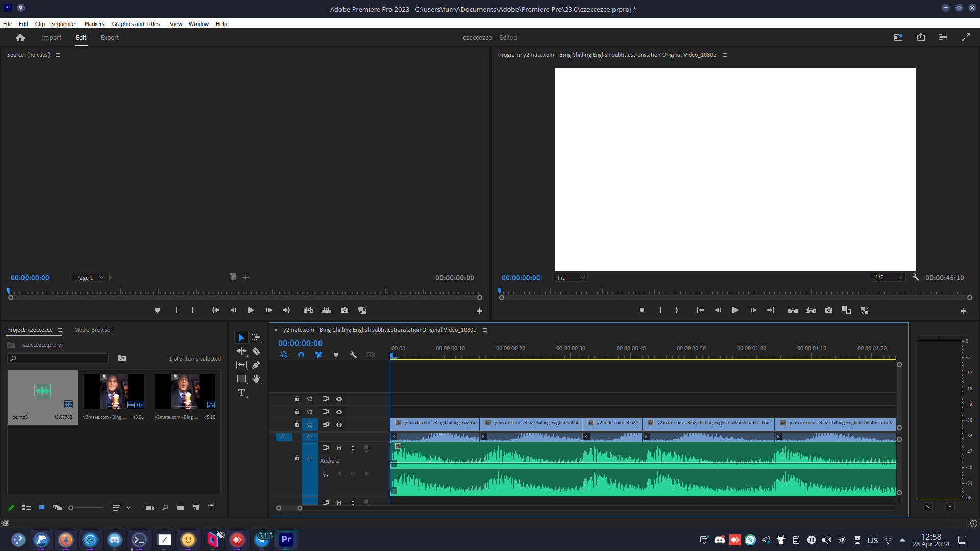The height and width of the screenshot is (551, 980).
Task: Go to Home screen icon
Action: (x=20, y=38)
